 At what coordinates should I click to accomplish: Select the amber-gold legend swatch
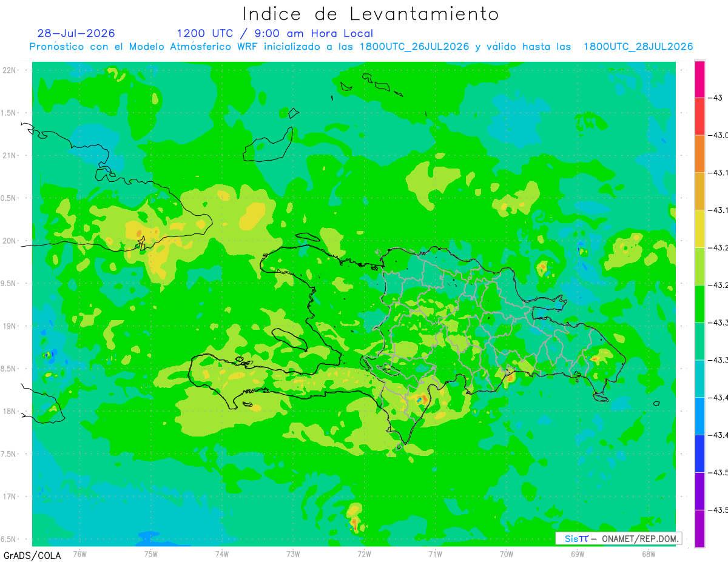699,191
